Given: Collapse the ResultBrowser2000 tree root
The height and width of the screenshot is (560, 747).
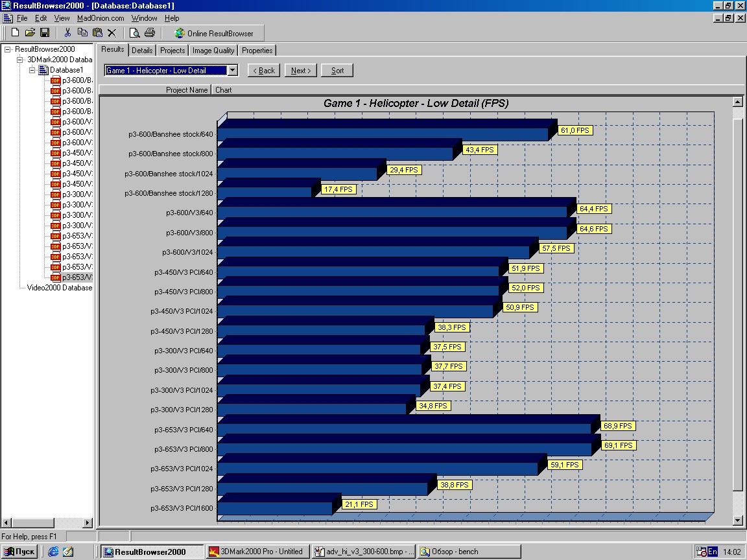Looking at the screenshot, I should tap(8, 49).
